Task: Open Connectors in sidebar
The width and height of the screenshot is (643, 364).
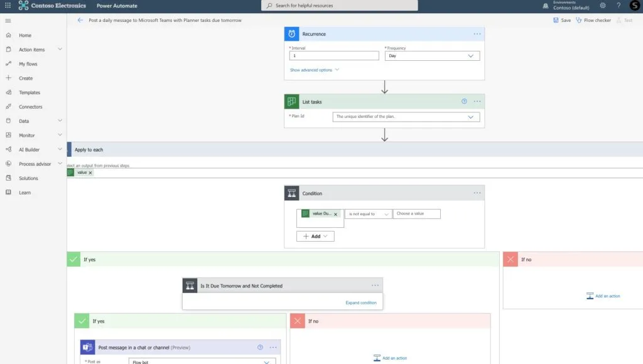Action: tap(30, 107)
